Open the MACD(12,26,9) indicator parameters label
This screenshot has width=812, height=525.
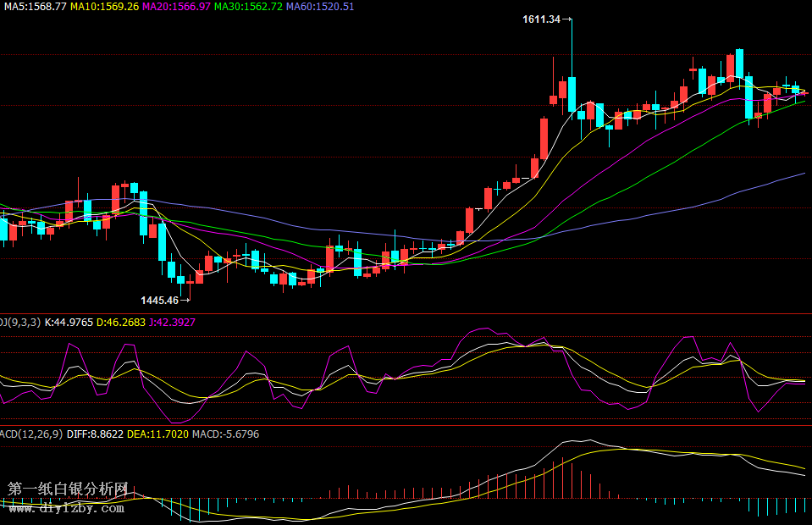point(30,434)
